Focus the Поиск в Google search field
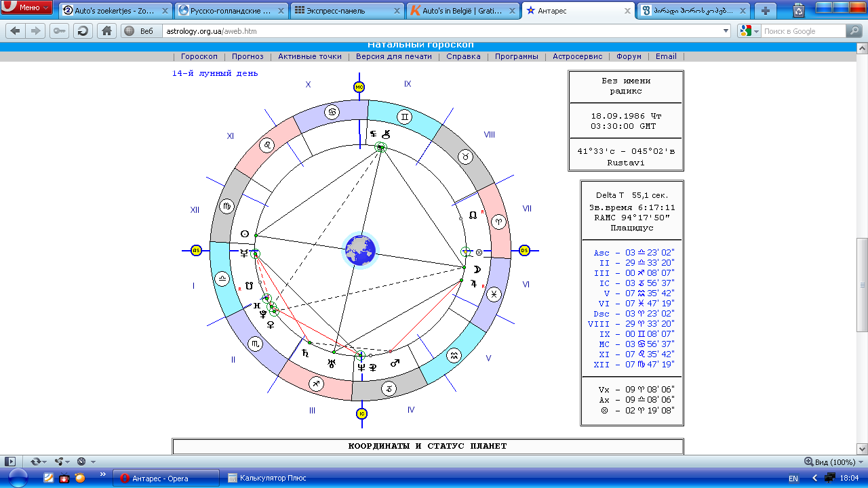 point(802,31)
